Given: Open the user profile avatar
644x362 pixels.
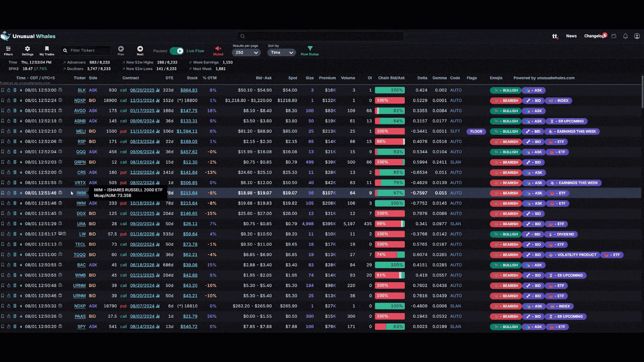Looking at the screenshot, I should (637, 36).
